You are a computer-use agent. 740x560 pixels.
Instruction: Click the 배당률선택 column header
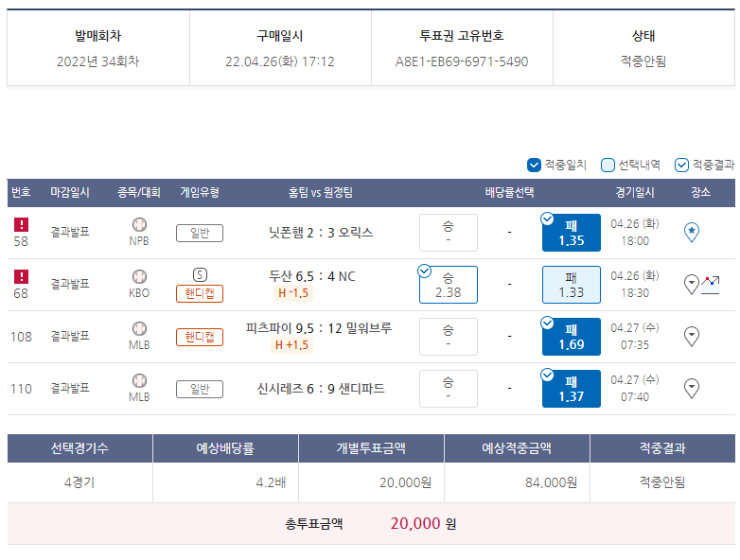[510, 192]
